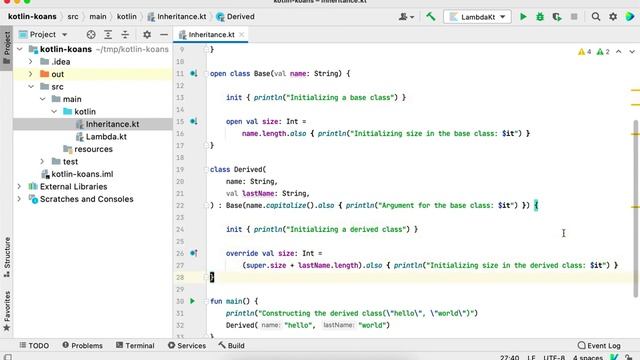Viewport: 640px width, 360px height.
Task: Open the Services tool window
Action: click(x=187, y=346)
